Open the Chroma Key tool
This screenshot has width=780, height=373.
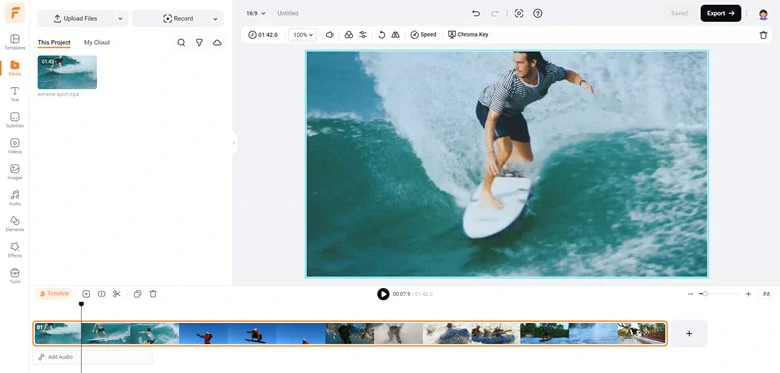pyautogui.click(x=468, y=35)
